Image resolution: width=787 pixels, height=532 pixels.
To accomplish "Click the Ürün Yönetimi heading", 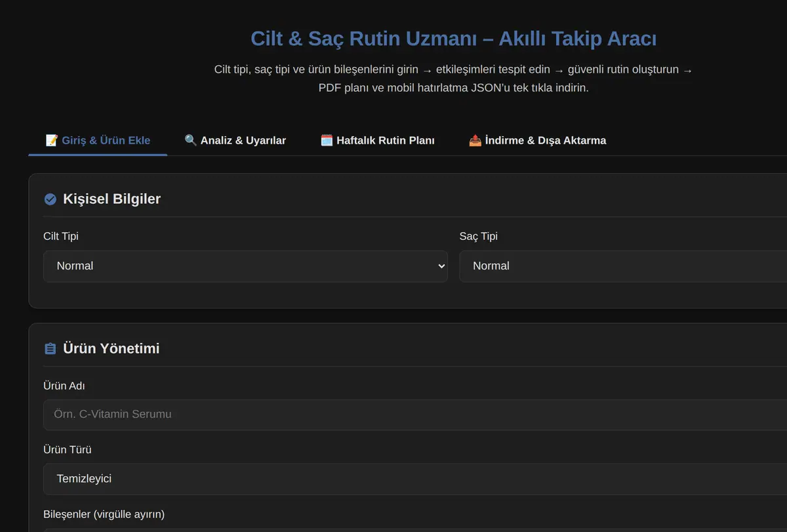I will [111, 349].
